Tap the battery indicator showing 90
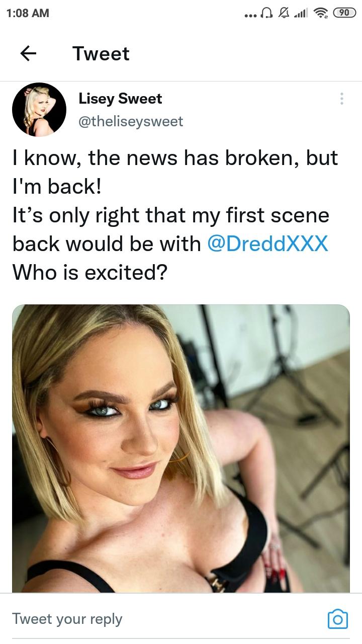Screen dimensions: 362x644 point(344,13)
